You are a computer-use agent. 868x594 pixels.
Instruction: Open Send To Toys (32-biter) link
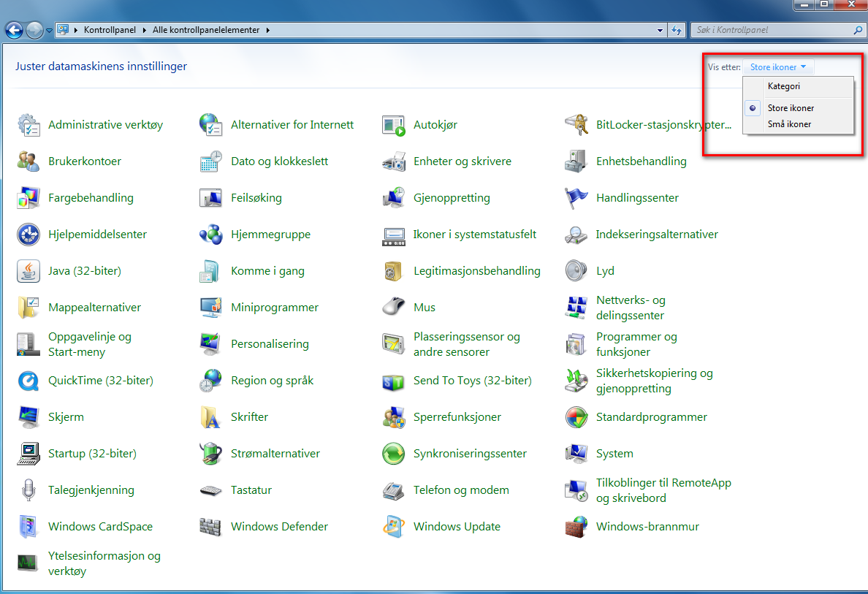click(x=472, y=381)
